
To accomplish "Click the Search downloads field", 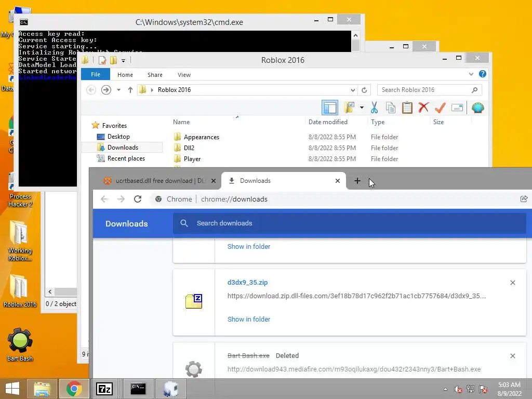I will 350,223.
